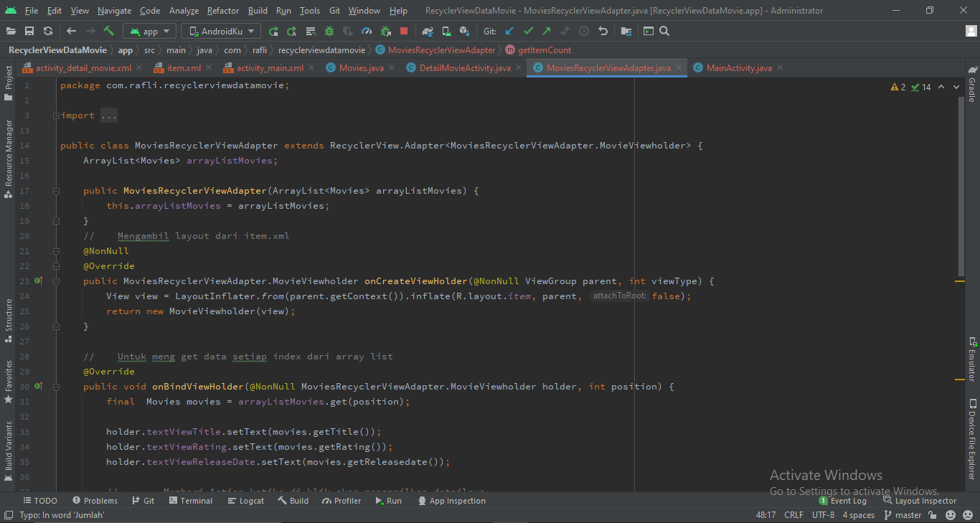The image size is (980, 523).
Task: Open the SDK Manager cube icon
Action: (x=465, y=31)
